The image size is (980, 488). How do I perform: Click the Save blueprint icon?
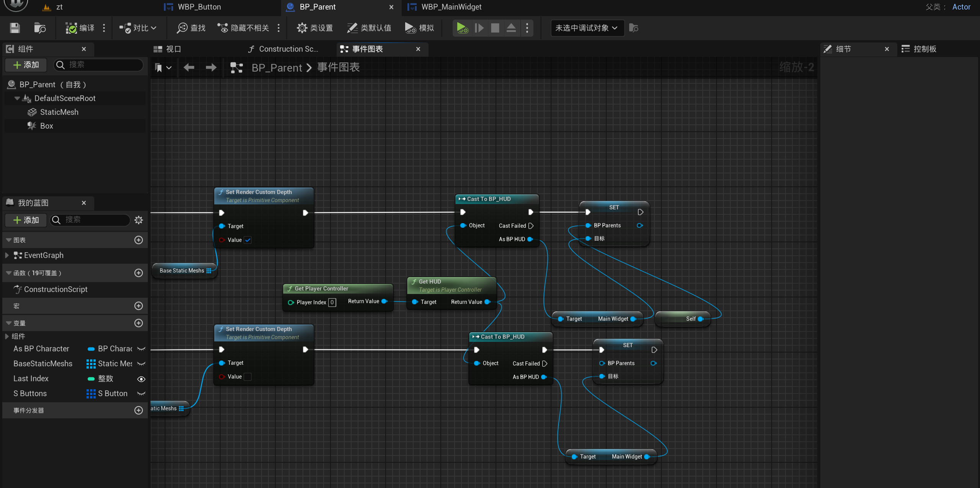15,28
